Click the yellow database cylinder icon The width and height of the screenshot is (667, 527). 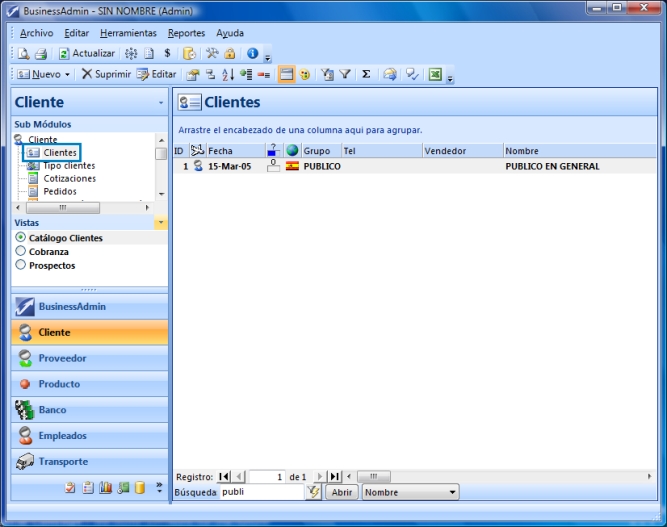(x=140, y=487)
